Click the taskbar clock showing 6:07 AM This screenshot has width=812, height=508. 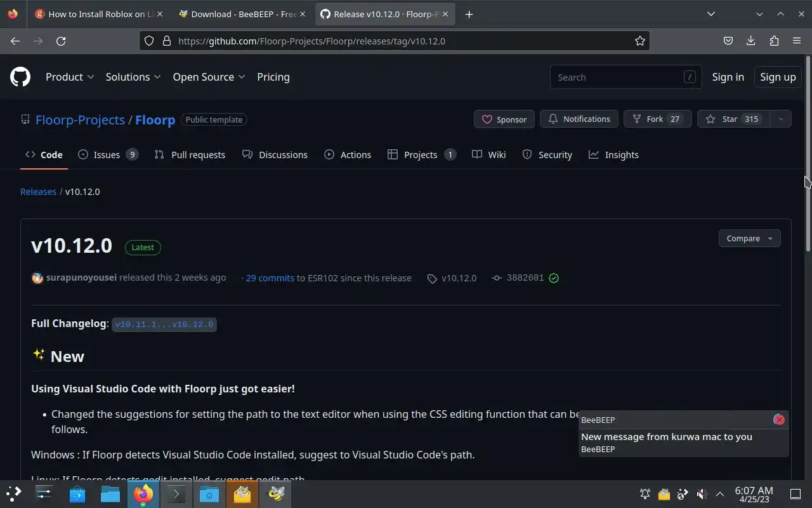tap(754, 494)
